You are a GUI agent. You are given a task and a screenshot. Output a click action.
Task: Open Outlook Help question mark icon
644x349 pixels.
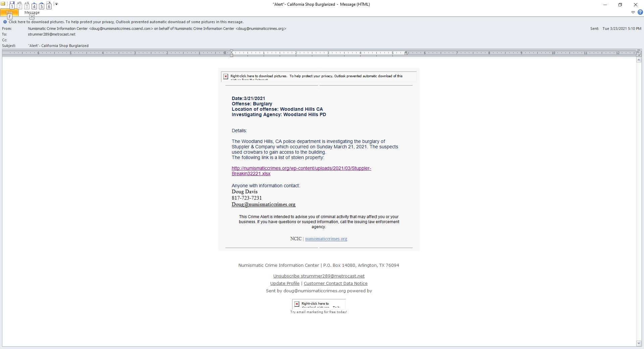pyautogui.click(x=640, y=12)
